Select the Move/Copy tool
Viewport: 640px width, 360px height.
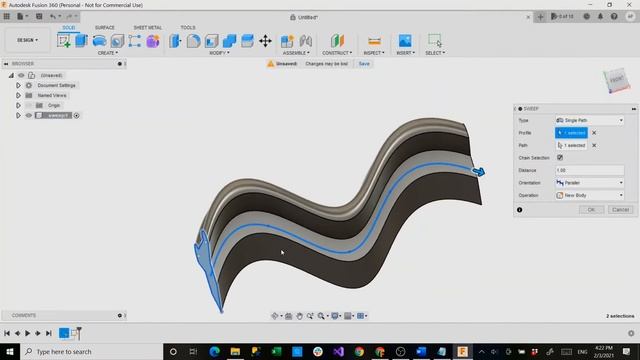[265, 41]
